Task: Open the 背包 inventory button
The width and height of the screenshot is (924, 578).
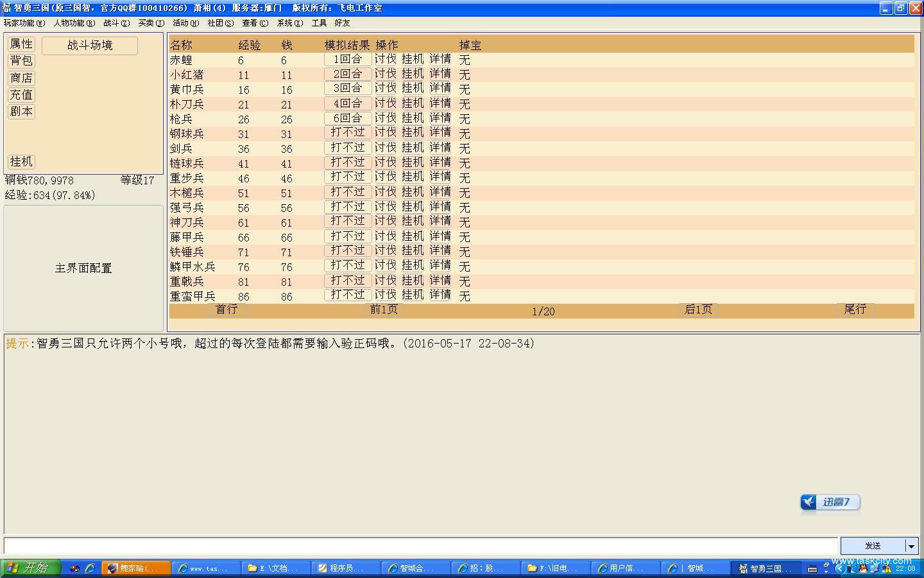Action: point(21,60)
